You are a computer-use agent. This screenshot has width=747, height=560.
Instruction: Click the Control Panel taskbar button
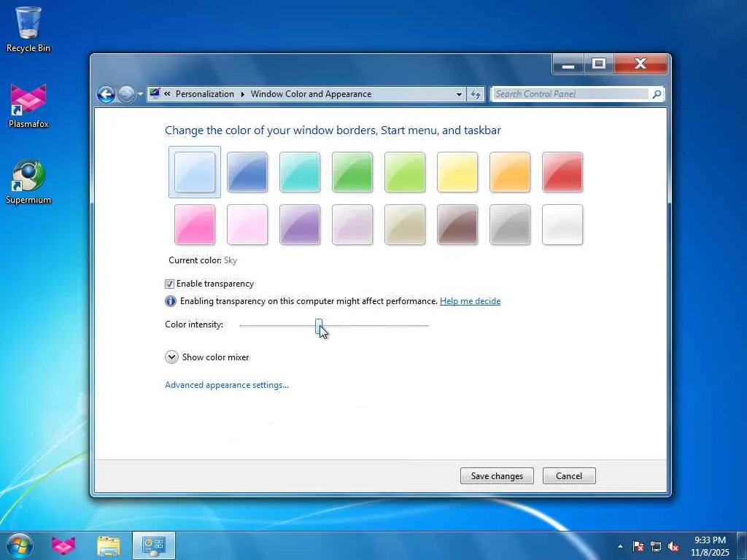[153, 545]
